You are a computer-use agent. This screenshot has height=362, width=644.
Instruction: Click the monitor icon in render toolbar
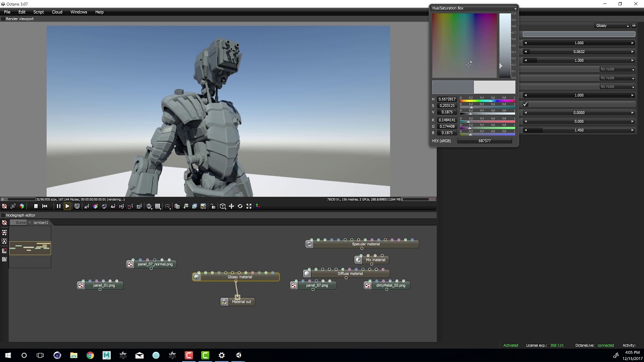(77, 206)
